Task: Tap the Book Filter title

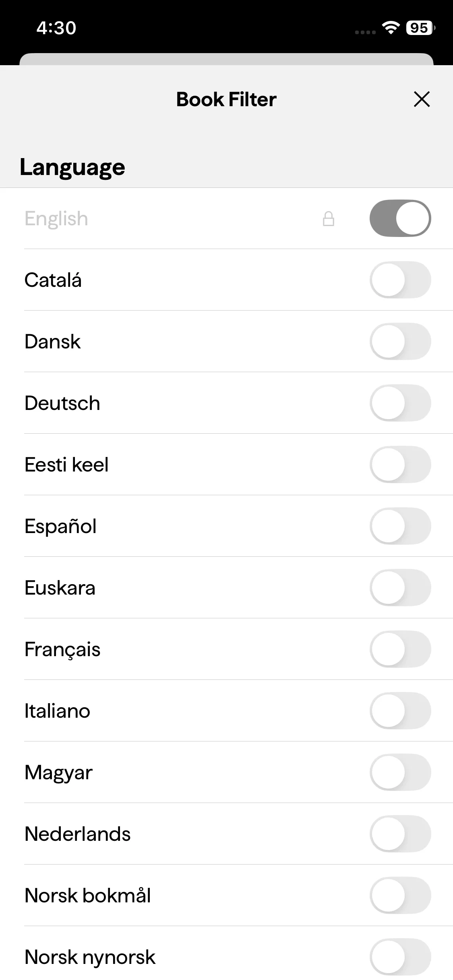Action: (226, 99)
